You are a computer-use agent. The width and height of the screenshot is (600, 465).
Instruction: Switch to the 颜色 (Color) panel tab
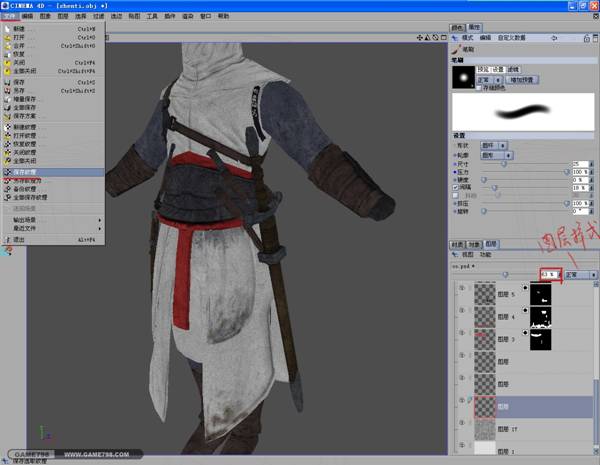(457, 27)
